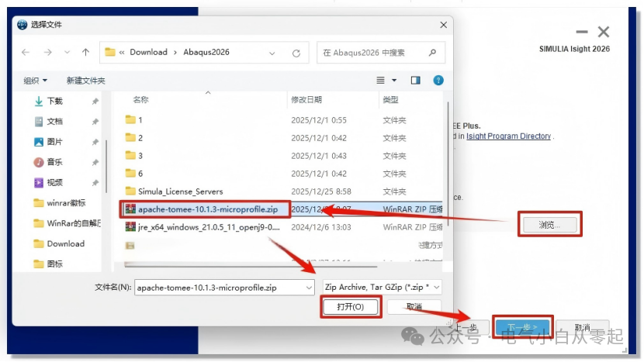Go forward with the forward arrow

pyautogui.click(x=47, y=52)
